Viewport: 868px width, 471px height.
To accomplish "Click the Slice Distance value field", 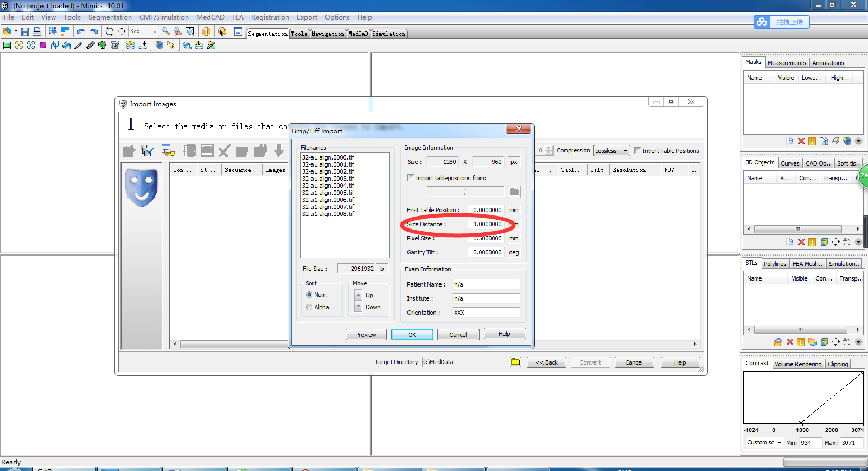I will [x=486, y=224].
